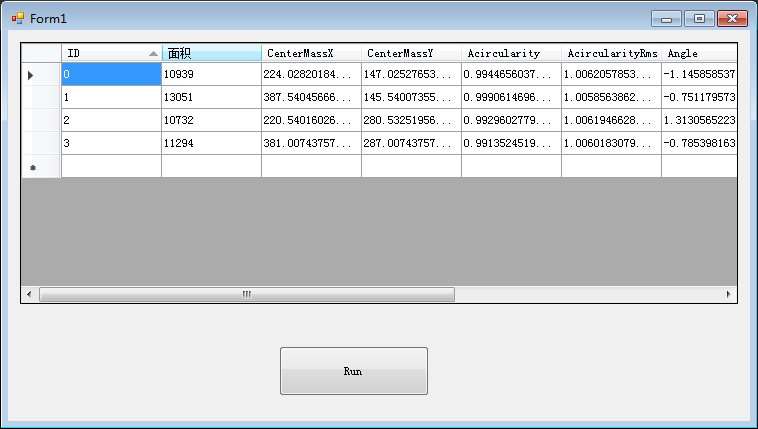This screenshot has height=429, width=758.
Task: Click the scroll right arrow
Action: point(728,295)
